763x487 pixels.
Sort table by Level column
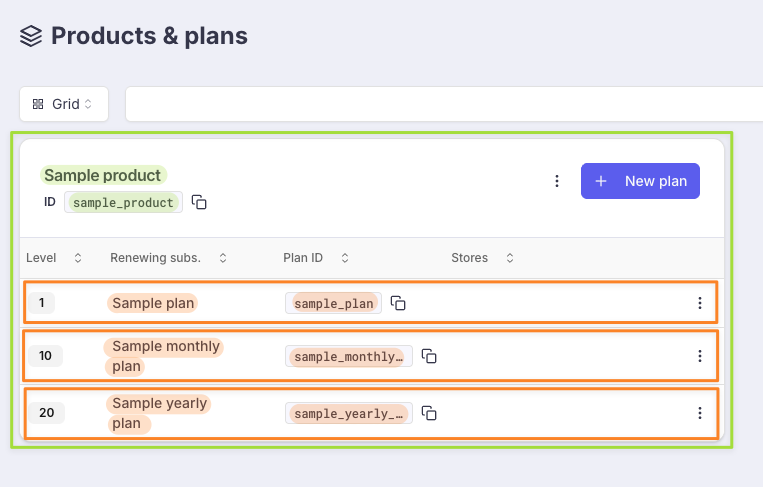click(78, 258)
